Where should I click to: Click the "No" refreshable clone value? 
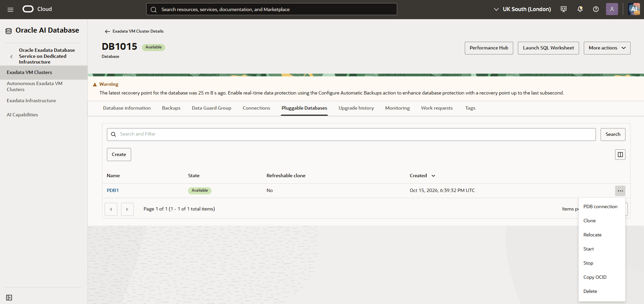pyautogui.click(x=270, y=191)
